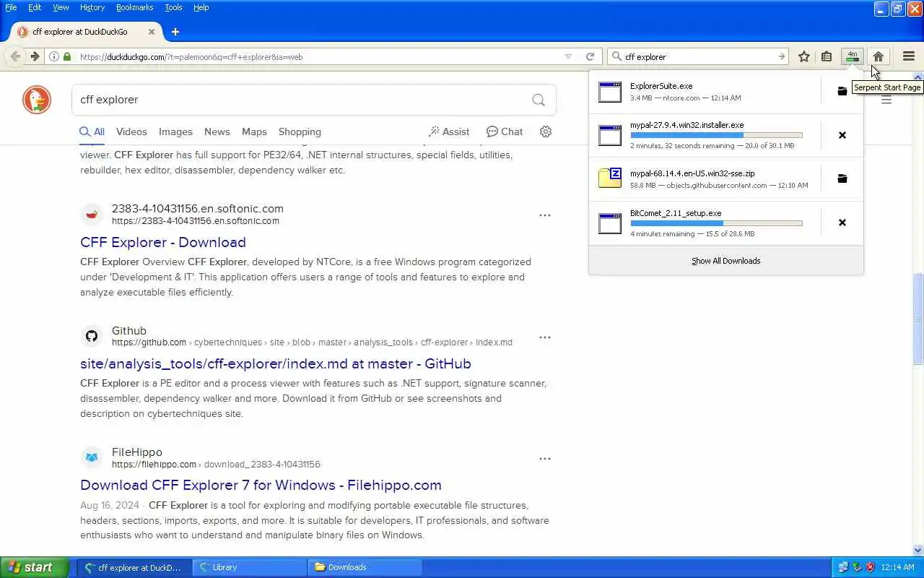The width and height of the screenshot is (924, 578).
Task: Select the All results tab
Action: (92, 131)
